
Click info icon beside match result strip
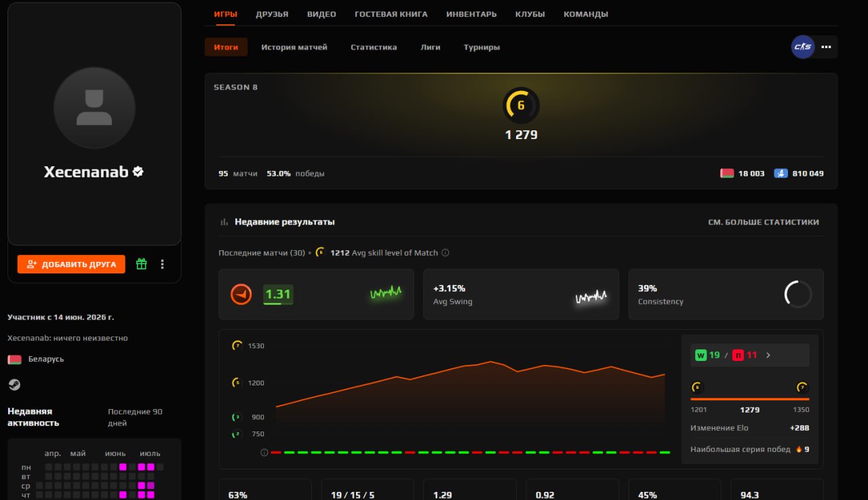tap(264, 453)
